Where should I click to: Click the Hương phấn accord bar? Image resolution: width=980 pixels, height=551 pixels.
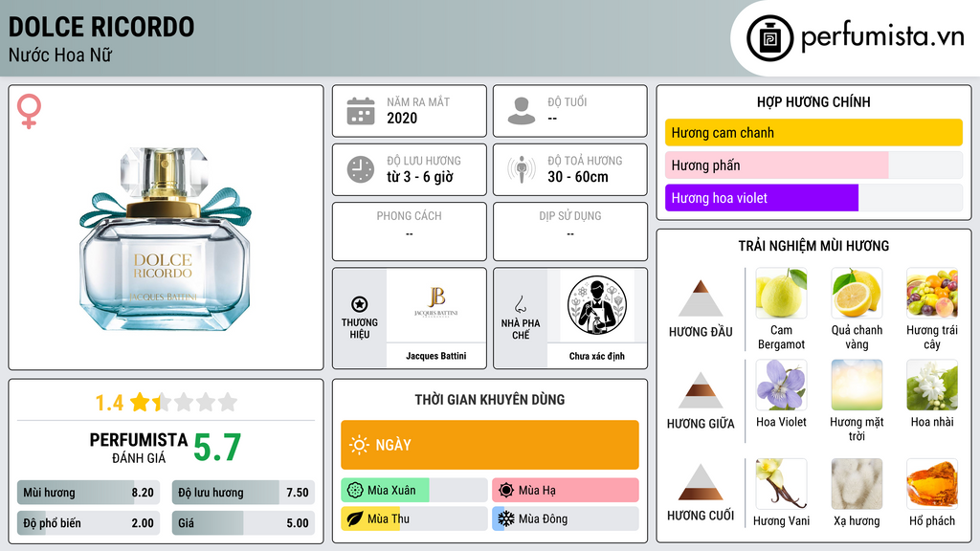813,165
